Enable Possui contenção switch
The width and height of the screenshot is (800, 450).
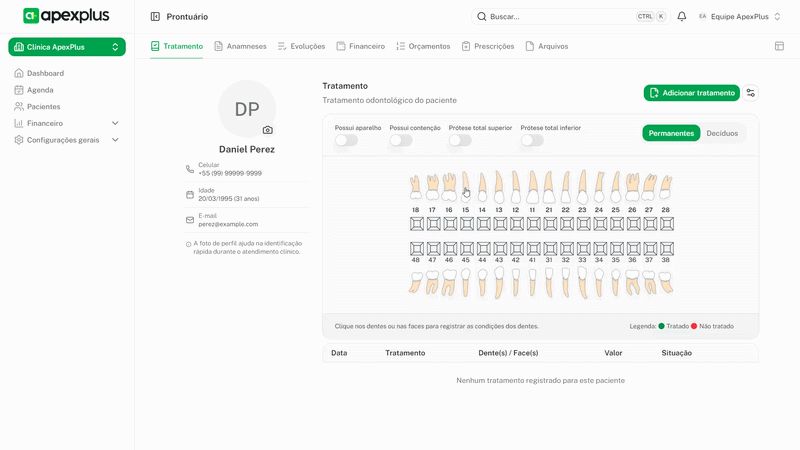(x=401, y=141)
